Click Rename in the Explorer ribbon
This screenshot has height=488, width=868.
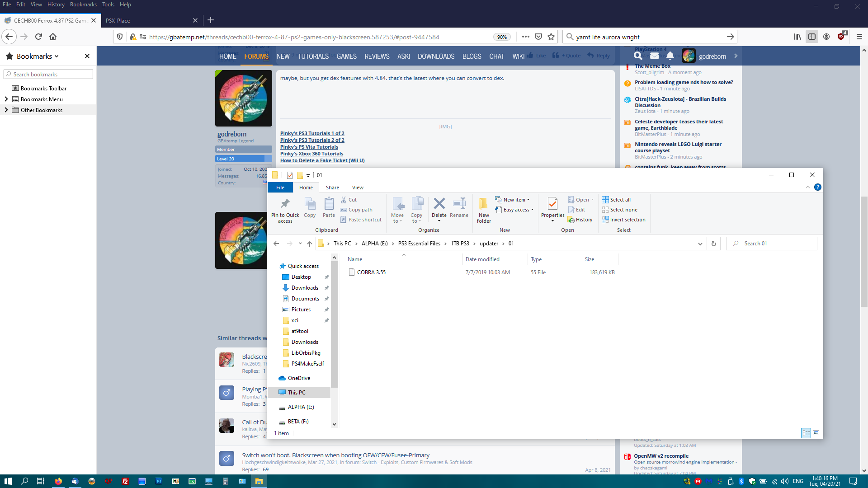tap(459, 208)
